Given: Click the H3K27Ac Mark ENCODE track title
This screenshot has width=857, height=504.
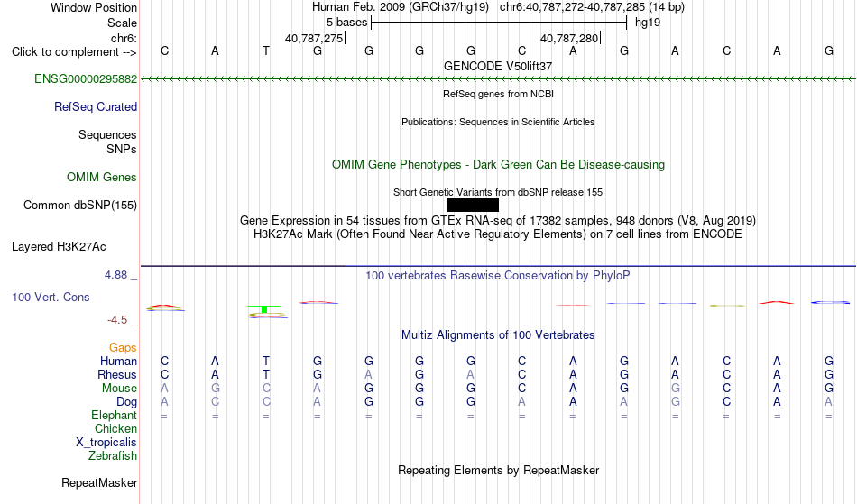Looking at the screenshot, I should [x=498, y=234].
